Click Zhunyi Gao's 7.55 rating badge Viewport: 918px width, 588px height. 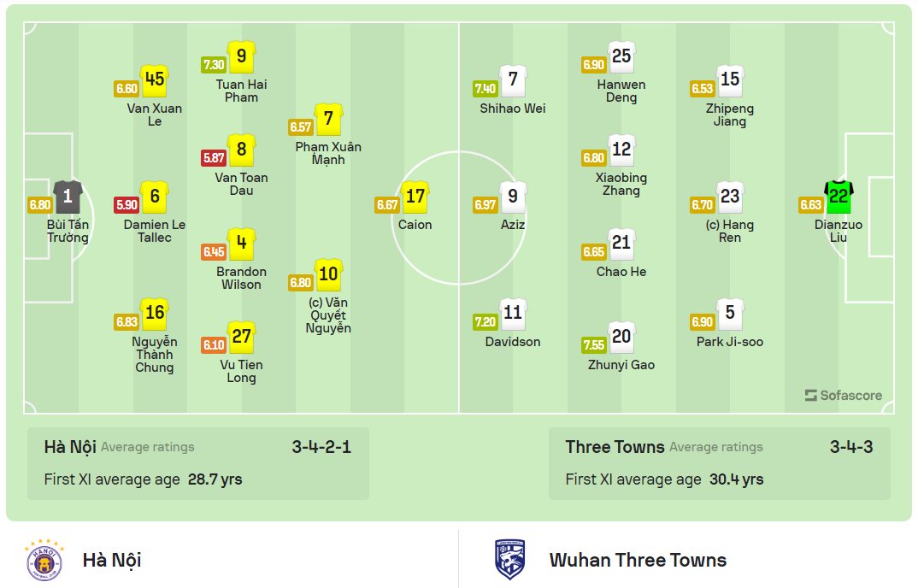point(593,345)
